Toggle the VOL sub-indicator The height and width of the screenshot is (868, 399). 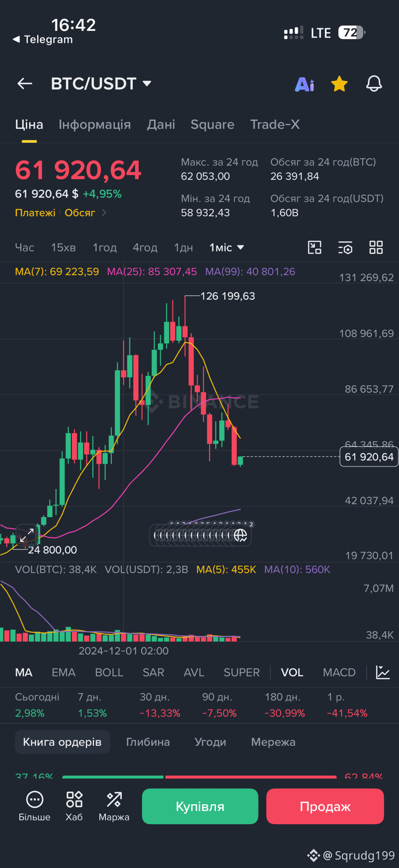tap(292, 672)
